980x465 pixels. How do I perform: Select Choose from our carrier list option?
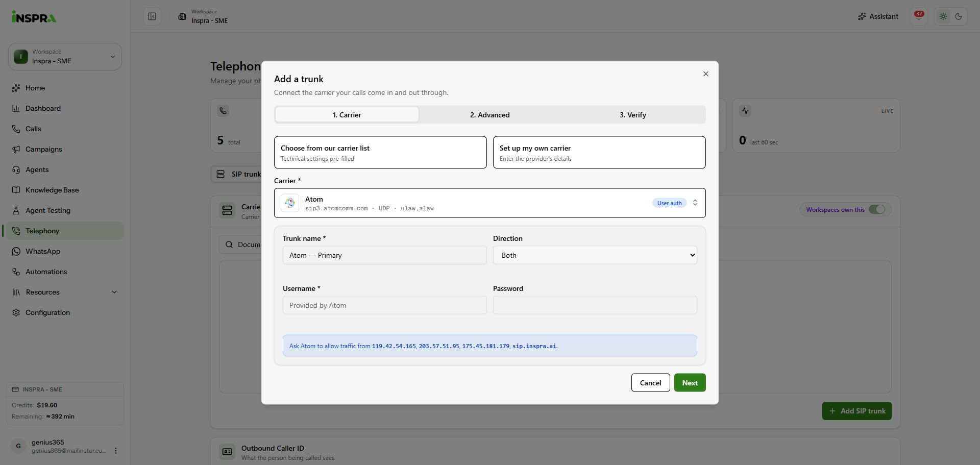coord(380,152)
